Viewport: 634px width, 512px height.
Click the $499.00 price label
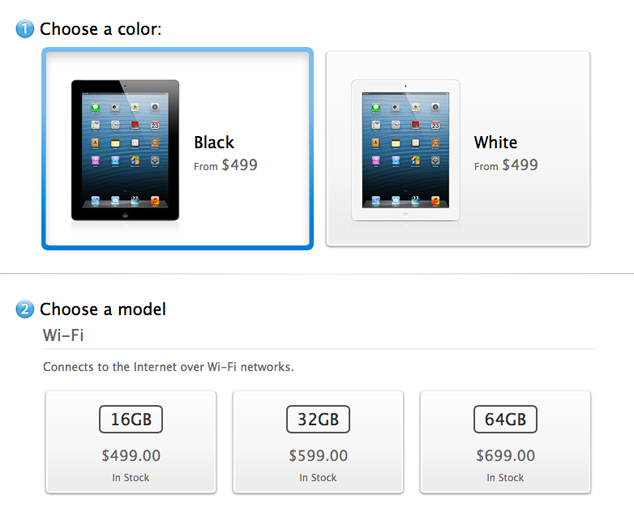tap(131, 456)
